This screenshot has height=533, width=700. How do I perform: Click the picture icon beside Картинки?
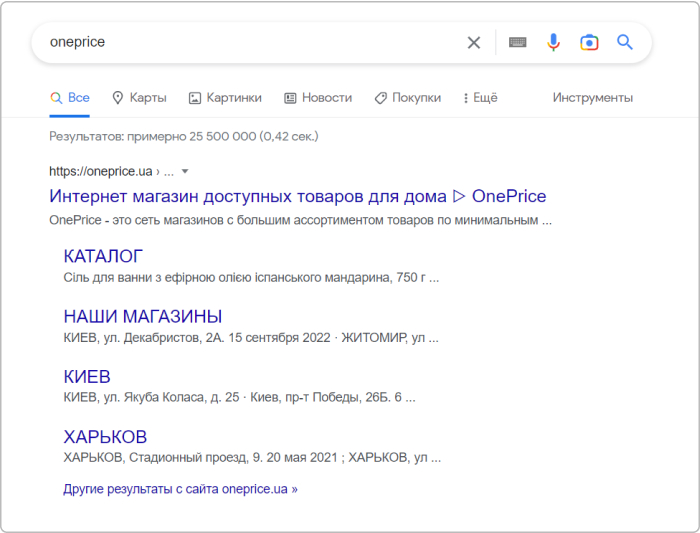click(x=195, y=98)
